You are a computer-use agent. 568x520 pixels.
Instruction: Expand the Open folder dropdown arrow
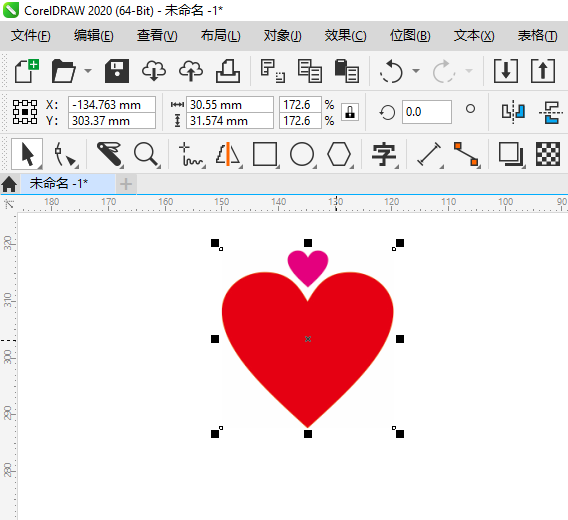[x=88, y=71]
